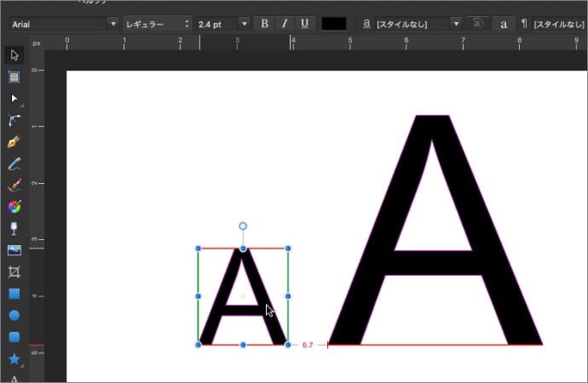The height and width of the screenshot is (383, 588).
Task: Select the Artboard tool
Action: point(14,77)
